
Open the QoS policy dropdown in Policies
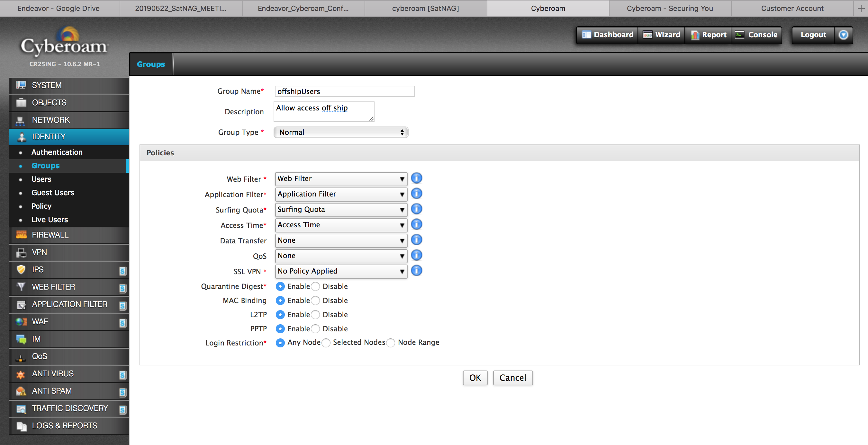coord(341,256)
